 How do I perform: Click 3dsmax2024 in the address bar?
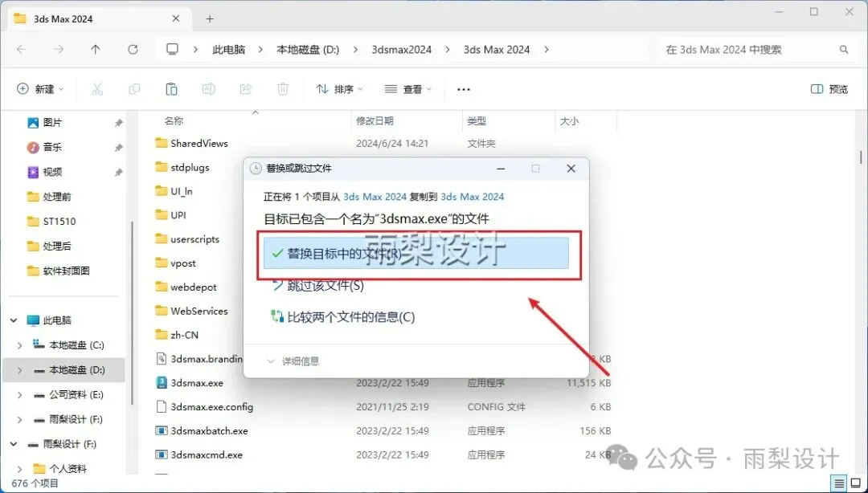tap(401, 49)
